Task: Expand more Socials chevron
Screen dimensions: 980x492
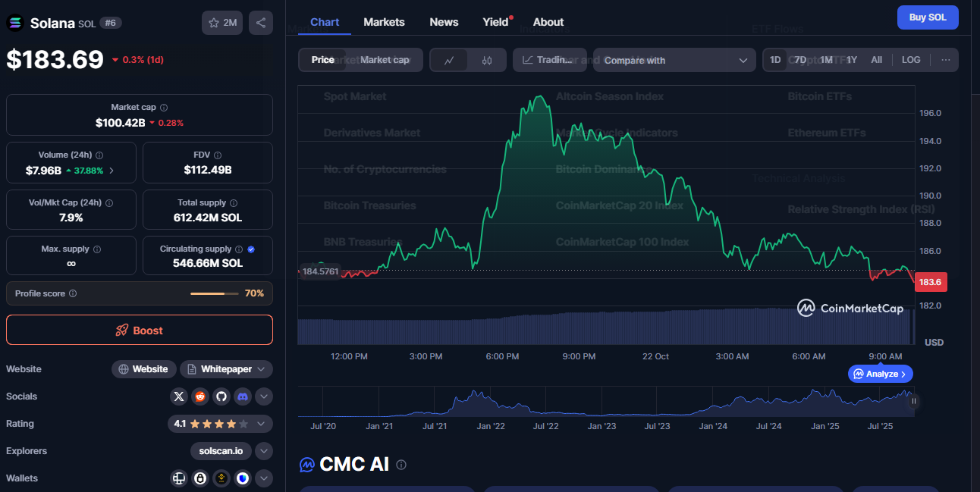Action: click(x=264, y=396)
